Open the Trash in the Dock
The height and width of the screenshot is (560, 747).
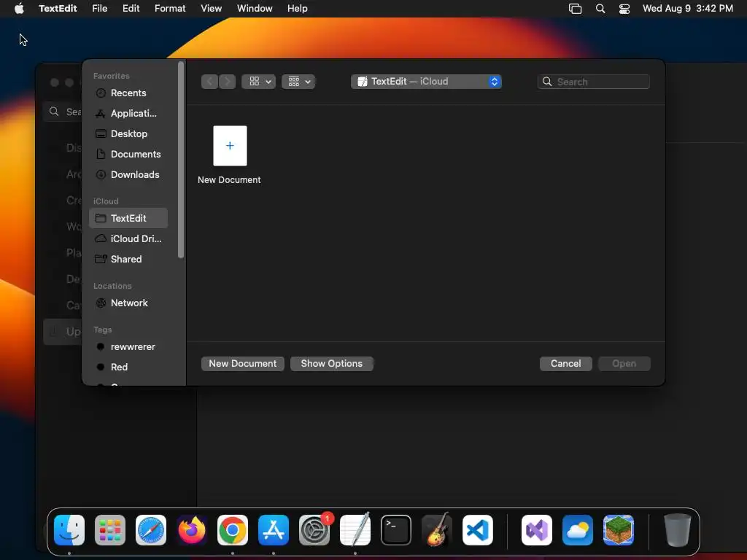[x=678, y=530]
